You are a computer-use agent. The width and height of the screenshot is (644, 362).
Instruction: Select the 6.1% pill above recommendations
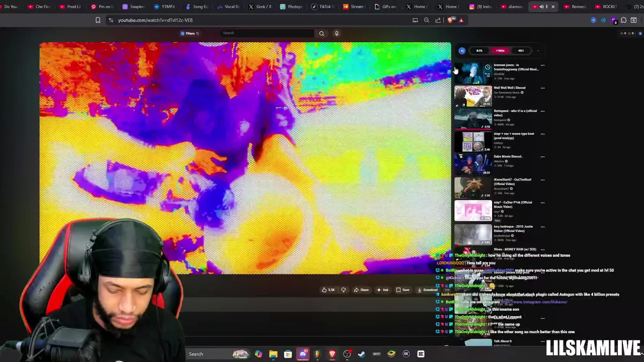click(x=479, y=50)
